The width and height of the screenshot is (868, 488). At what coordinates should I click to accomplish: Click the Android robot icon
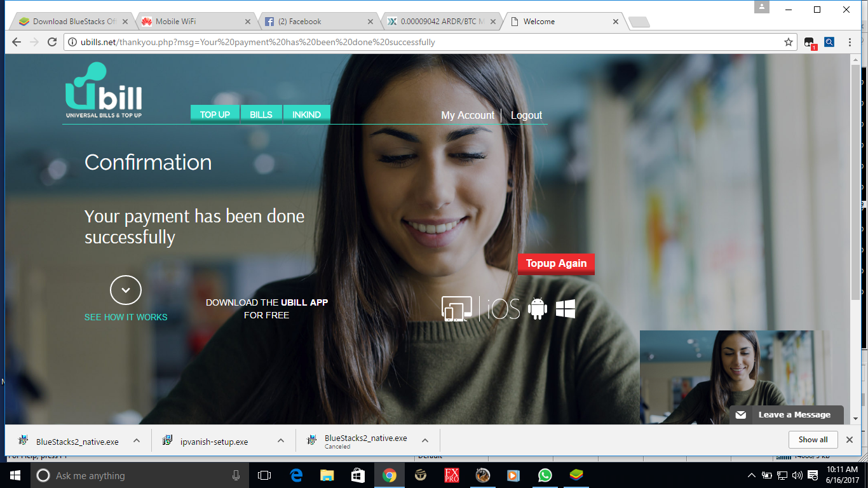click(538, 308)
